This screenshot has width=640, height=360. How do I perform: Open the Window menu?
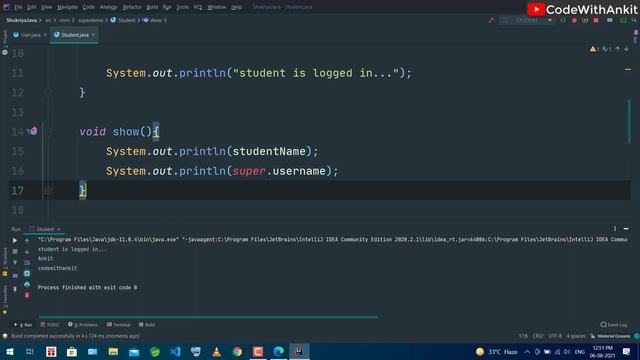[x=217, y=7]
